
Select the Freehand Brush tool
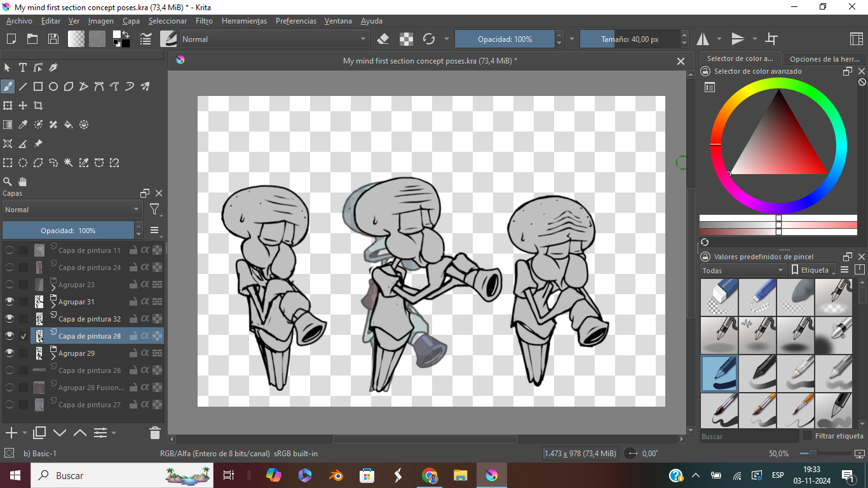(x=8, y=86)
